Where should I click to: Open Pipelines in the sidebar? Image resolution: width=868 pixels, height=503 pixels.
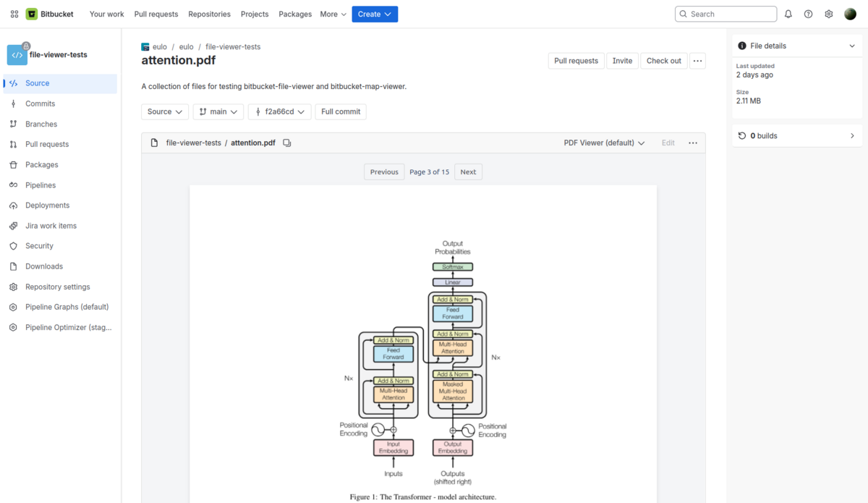[x=41, y=185]
